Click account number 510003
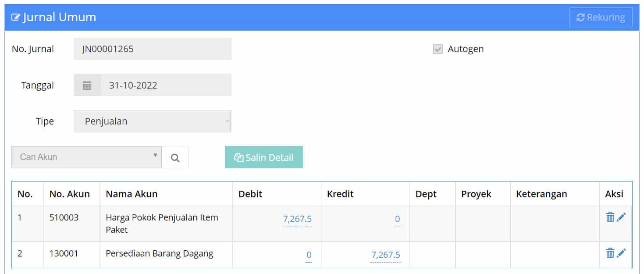The height and width of the screenshot is (274, 644). tap(64, 217)
